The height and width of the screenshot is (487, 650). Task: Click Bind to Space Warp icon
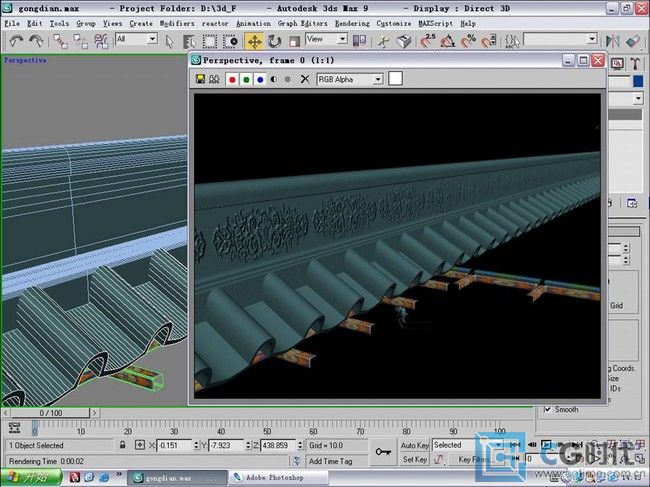pyautogui.click(x=101, y=41)
